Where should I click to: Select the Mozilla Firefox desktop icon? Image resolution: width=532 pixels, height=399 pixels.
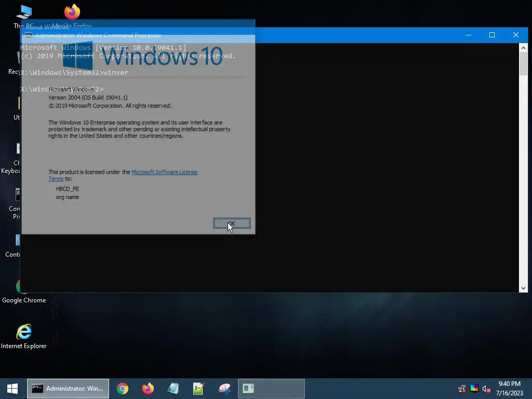point(72,16)
